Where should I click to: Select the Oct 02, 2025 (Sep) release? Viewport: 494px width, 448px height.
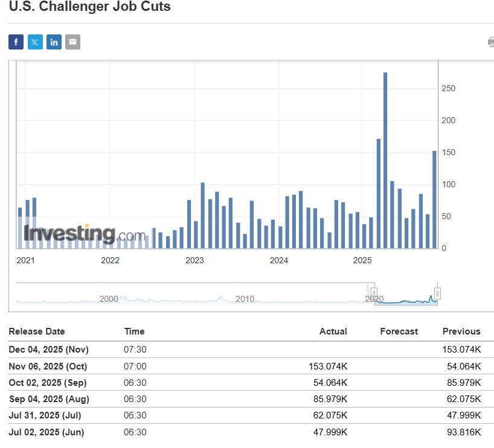pos(48,383)
